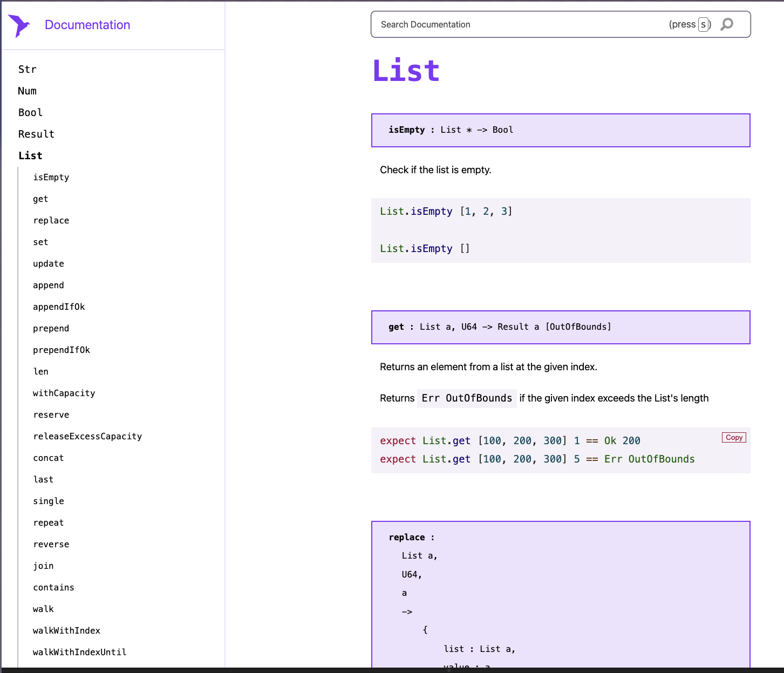Jump to reverse in sidebar
Image resolution: width=784 pixels, height=673 pixels.
pos(51,544)
